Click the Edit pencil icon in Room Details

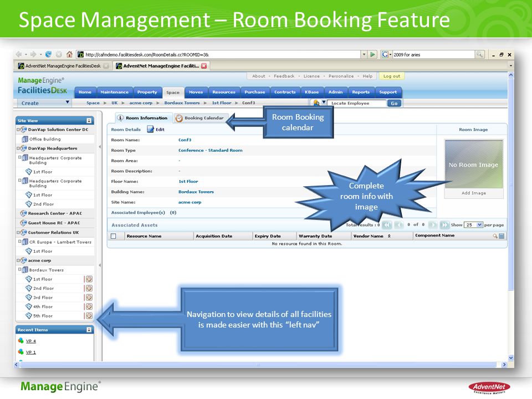tap(150, 129)
